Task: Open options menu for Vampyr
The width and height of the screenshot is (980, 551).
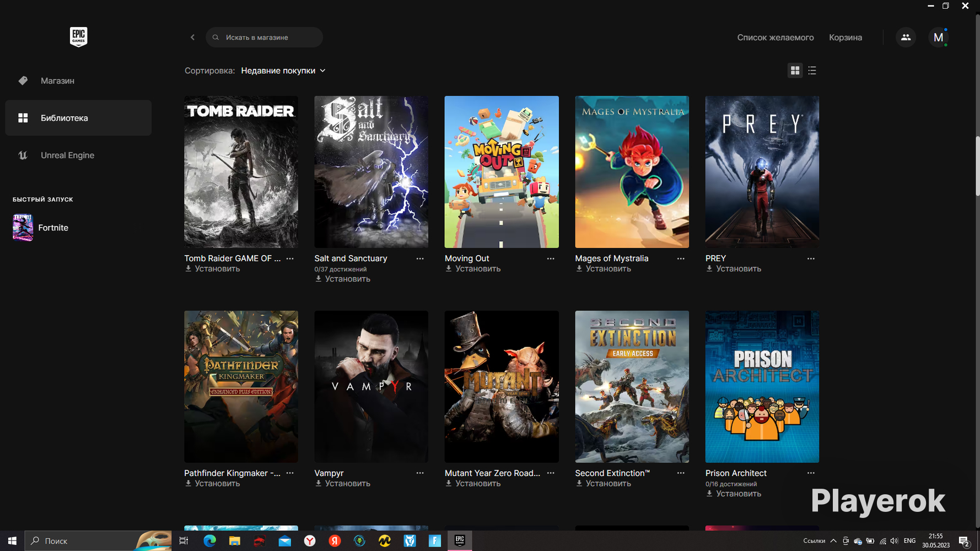Action: pos(420,473)
